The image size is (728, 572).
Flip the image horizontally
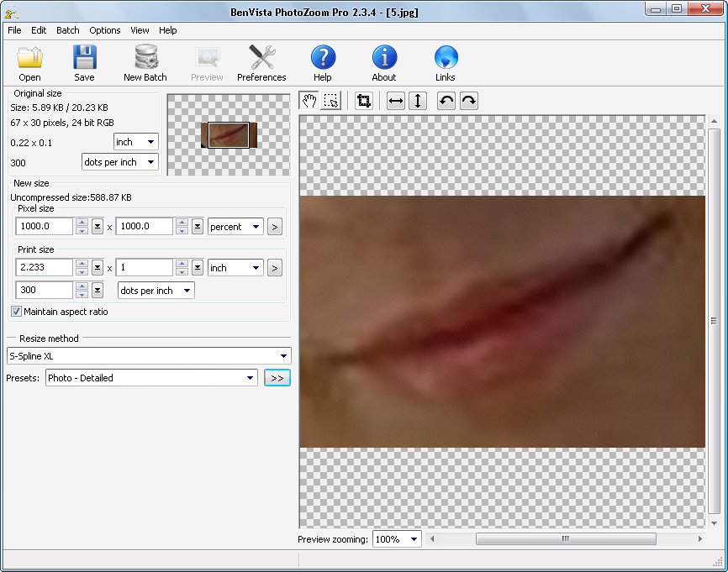click(395, 101)
